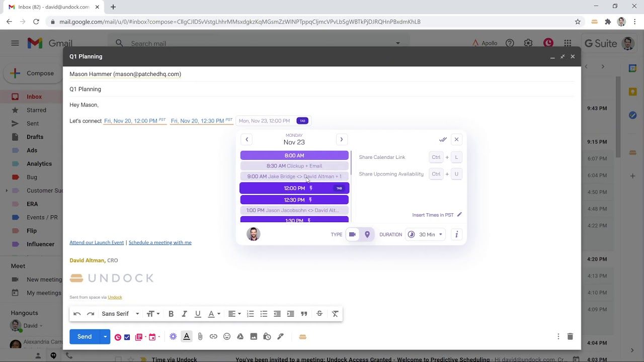The image size is (644, 362).
Task: Click the Q1 Planning subject field
Action: 322,89
